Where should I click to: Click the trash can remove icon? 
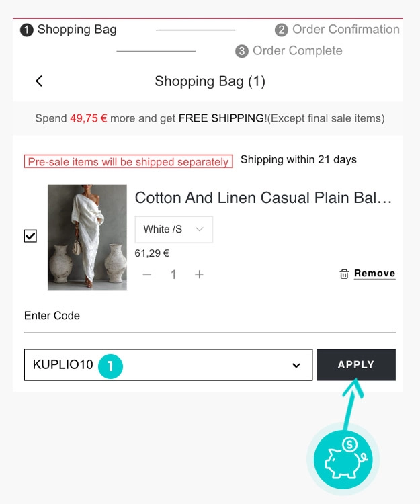pyautogui.click(x=344, y=274)
